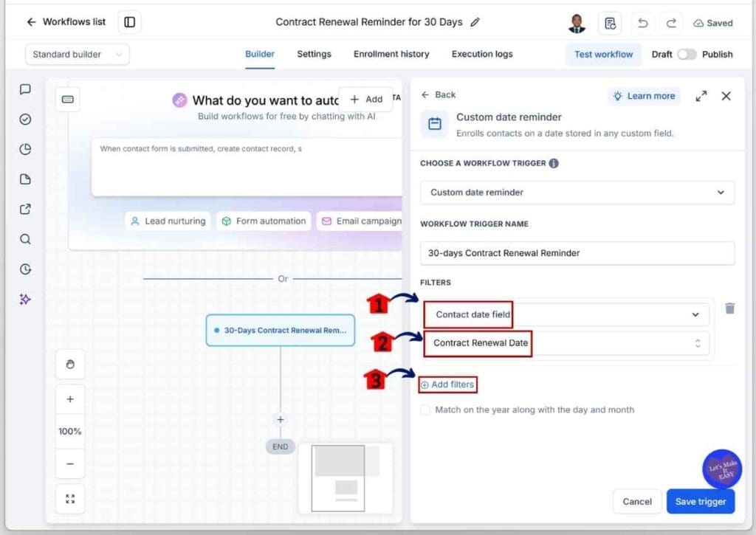Click the Saved cloud status

[x=713, y=23]
